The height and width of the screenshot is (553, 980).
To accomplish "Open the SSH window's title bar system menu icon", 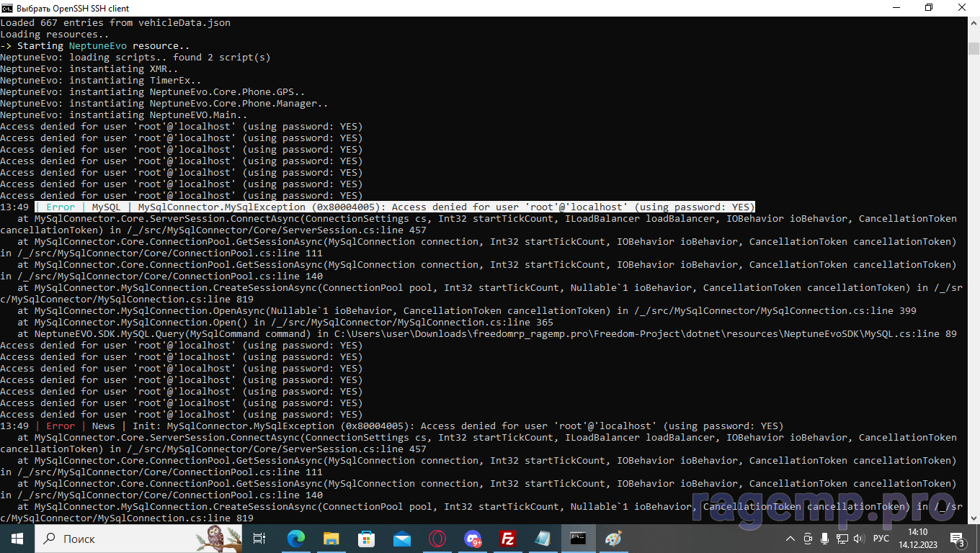I will (x=8, y=8).
